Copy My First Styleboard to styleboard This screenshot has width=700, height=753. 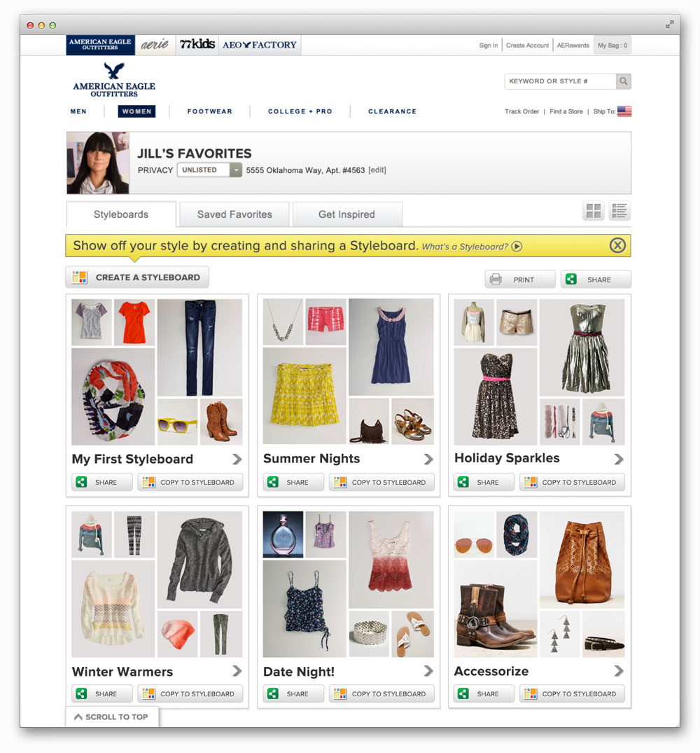(190, 482)
